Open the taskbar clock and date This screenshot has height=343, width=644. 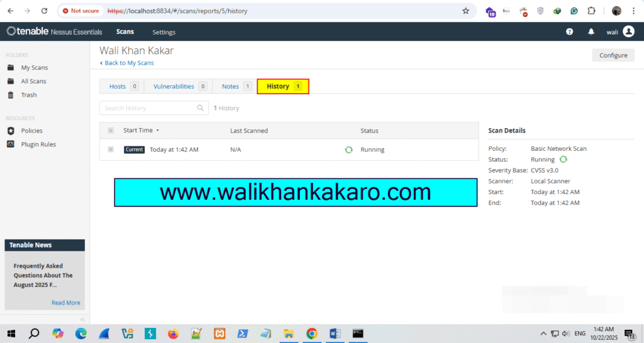(604, 334)
